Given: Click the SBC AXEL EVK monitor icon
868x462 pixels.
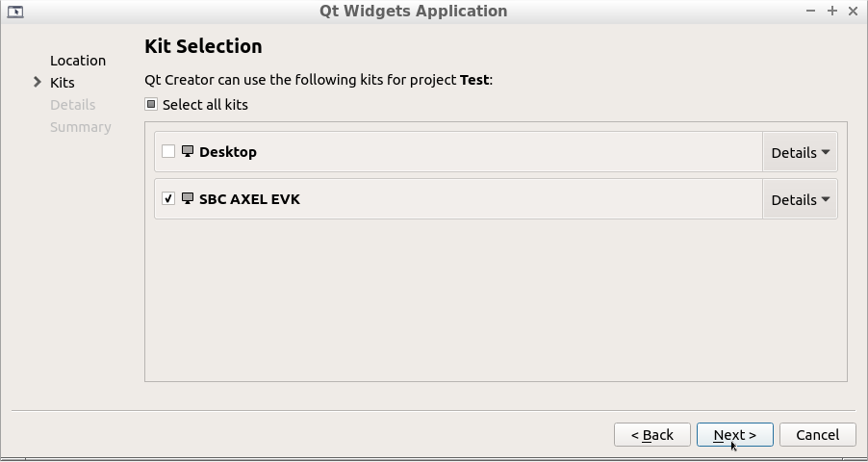Looking at the screenshot, I should (188, 199).
